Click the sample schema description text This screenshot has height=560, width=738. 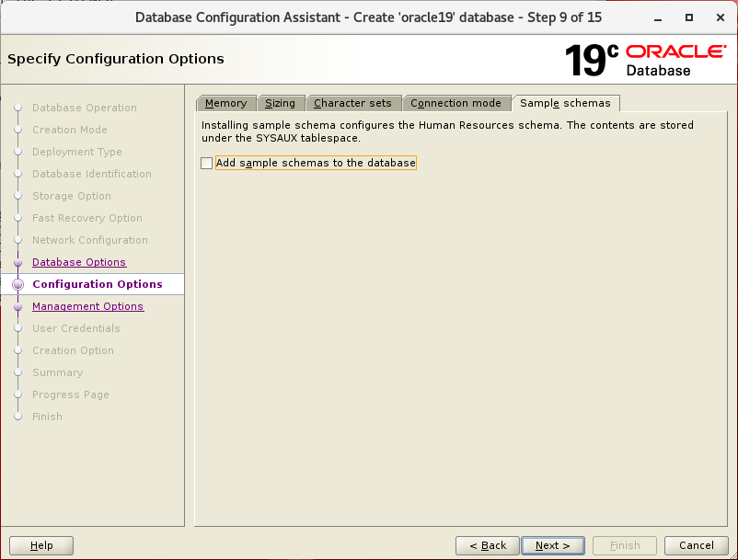point(447,131)
